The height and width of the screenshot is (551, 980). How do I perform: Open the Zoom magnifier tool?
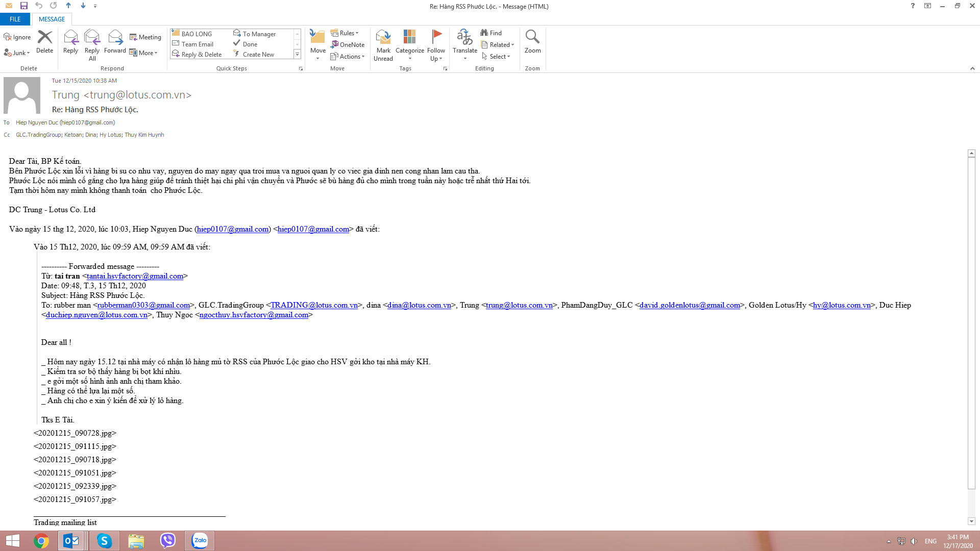coord(532,42)
